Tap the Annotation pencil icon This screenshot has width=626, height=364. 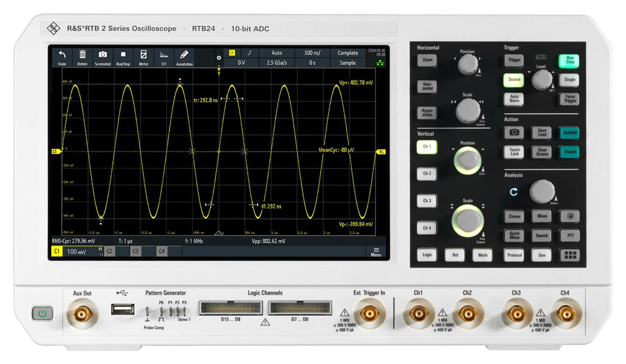pyautogui.click(x=184, y=56)
